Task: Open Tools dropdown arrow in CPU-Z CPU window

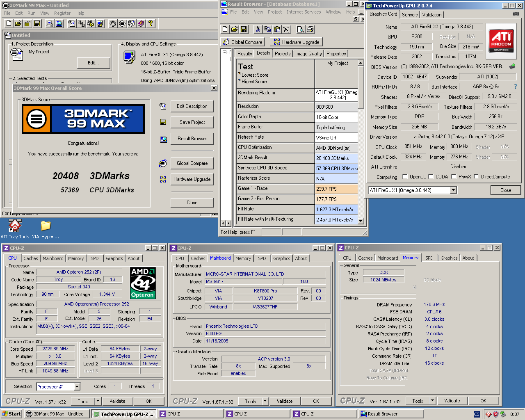Action: coord(98,401)
